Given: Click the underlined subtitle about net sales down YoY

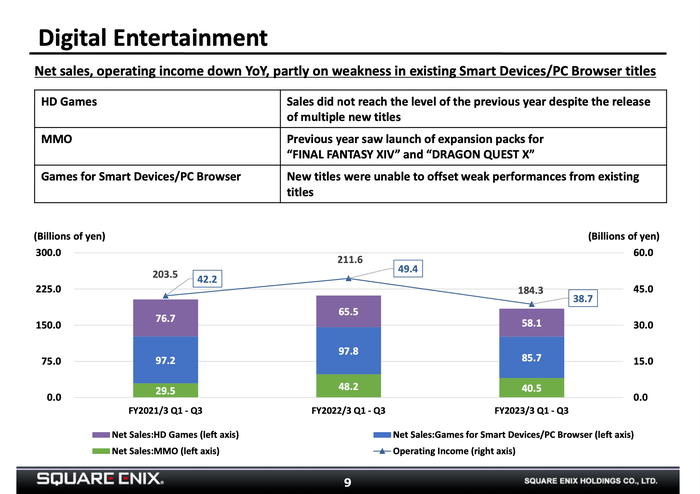Looking at the screenshot, I should [x=345, y=71].
